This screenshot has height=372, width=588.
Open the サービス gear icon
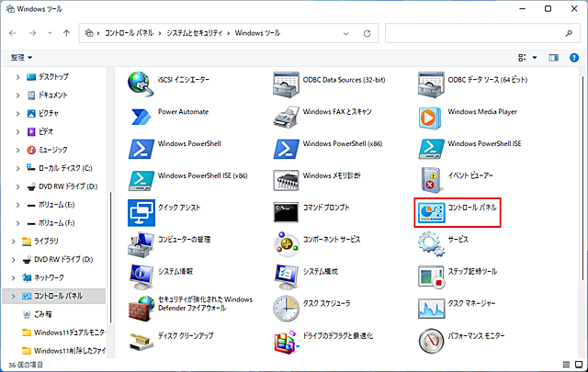431,244
